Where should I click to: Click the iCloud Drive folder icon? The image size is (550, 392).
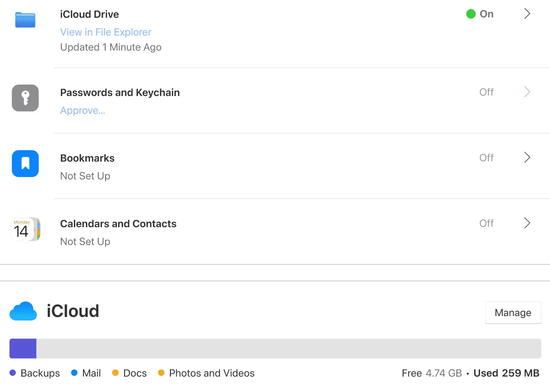(x=25, y=20)
